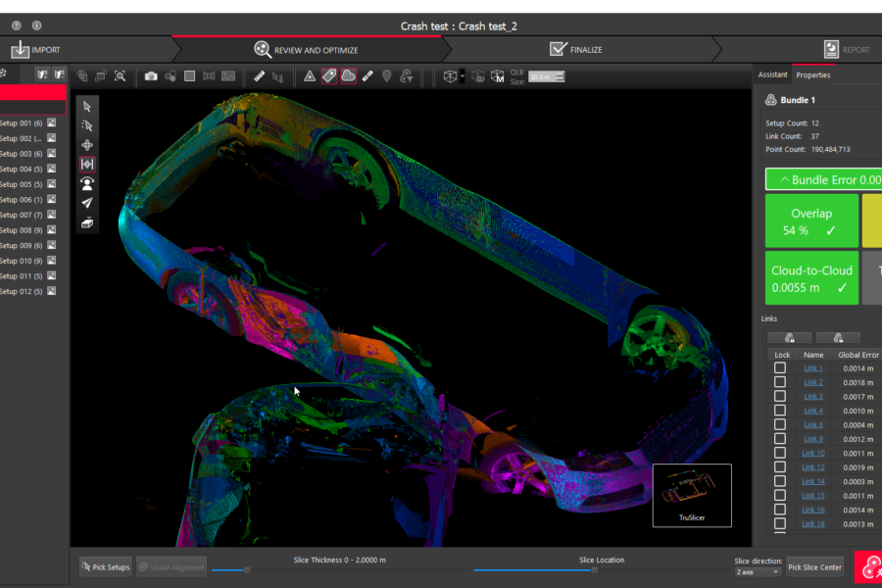Select the arrow pointer tool
Image resolution: width=882 pixels, height=588 pixels.
(x=87, y=107)
